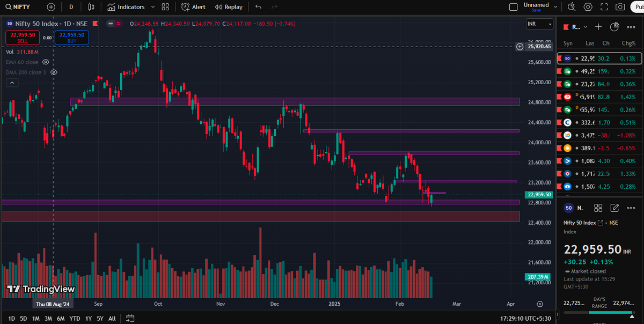Open the D interval selector
Image resolution: width=644 pixels, height=324 pixels.
[71, 7]
